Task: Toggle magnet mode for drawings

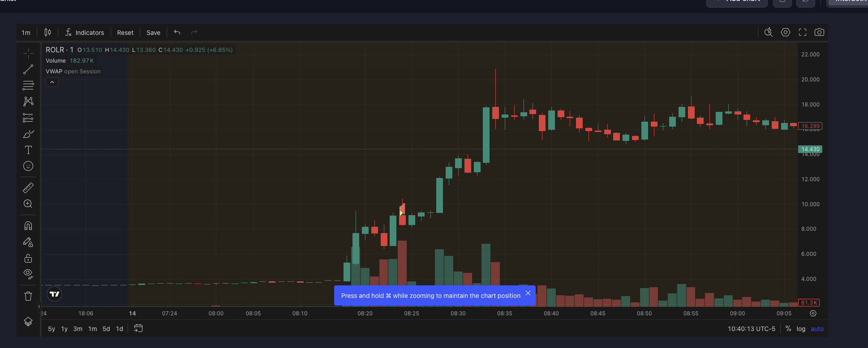Action: pos(28,226)
